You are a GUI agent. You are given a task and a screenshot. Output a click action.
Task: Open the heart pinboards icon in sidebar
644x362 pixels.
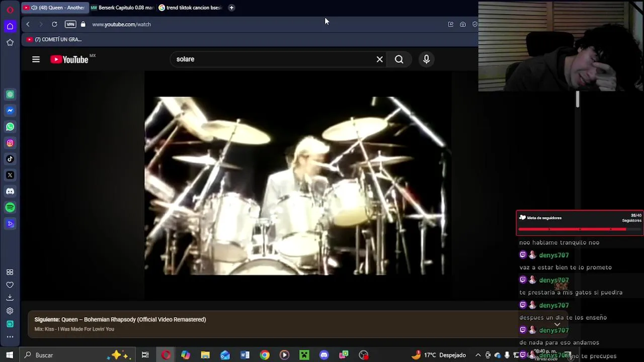pyautogui.click(x=10, y=285)
